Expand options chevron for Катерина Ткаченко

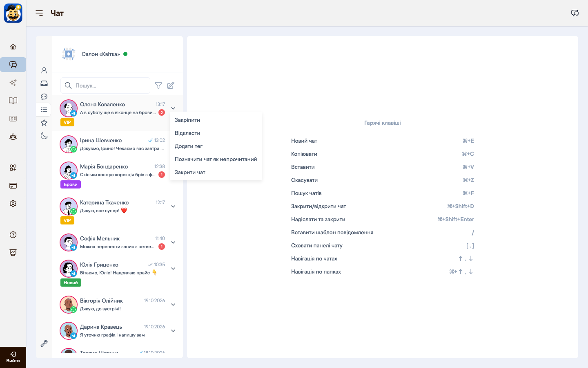tap(173, 206)
